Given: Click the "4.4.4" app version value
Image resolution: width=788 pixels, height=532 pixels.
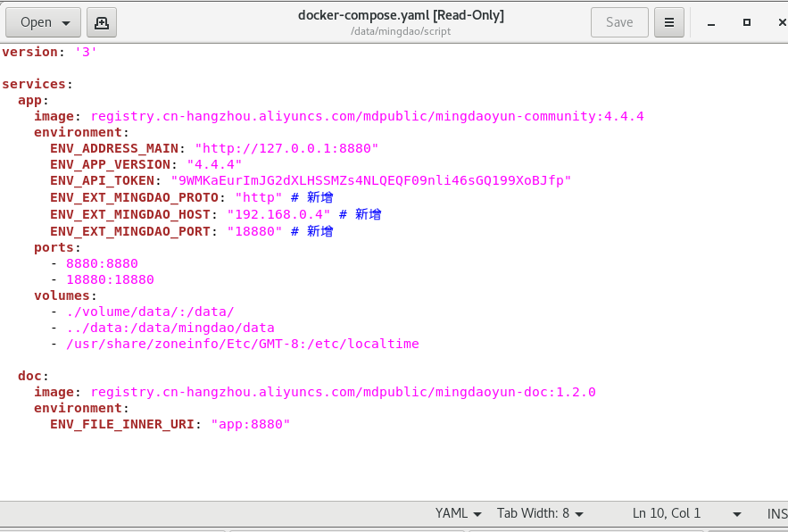Looking at the screenshot, I should (x=214, y=164).
